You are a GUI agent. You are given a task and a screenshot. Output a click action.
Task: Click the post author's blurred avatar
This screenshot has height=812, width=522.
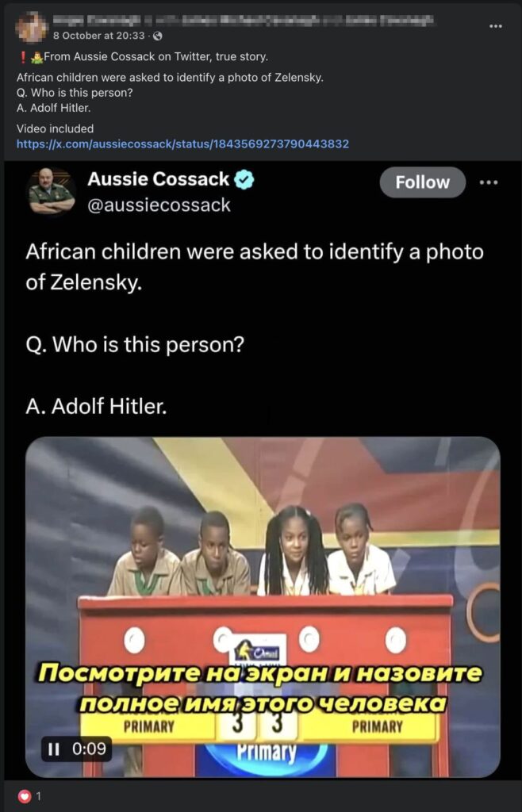pos(31,26)
